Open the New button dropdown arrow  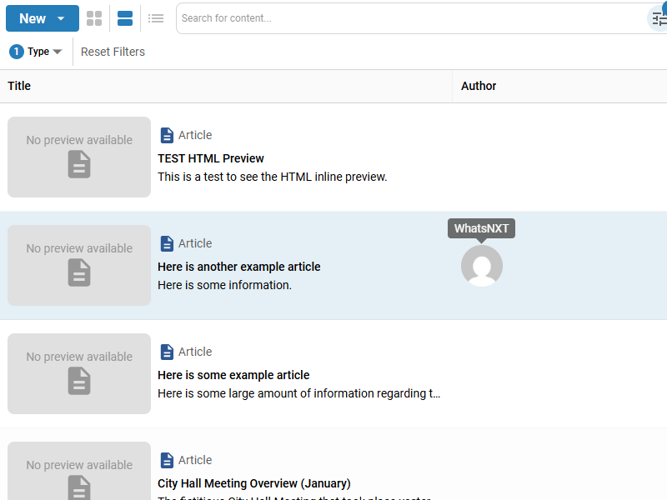click(x=62, y=18)
